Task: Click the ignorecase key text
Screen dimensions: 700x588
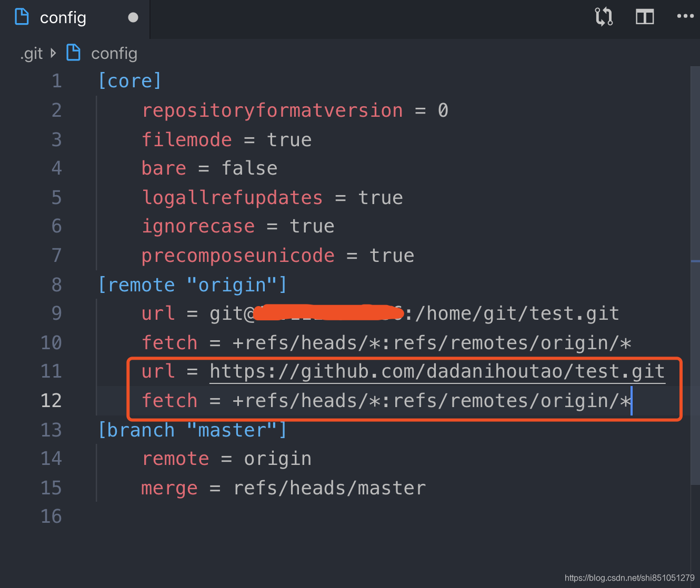Action: pyautogui.click(x=198, y=226)
